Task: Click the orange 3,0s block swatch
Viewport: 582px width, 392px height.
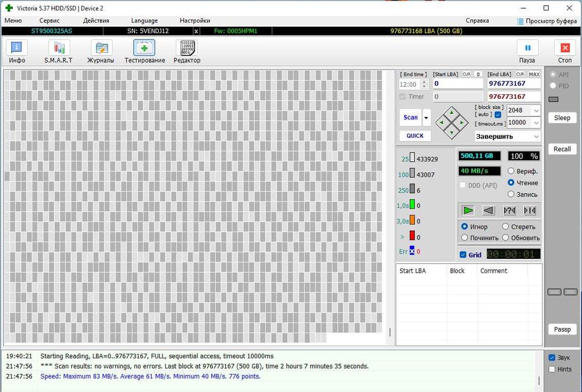Action: [x=412, y=220]
